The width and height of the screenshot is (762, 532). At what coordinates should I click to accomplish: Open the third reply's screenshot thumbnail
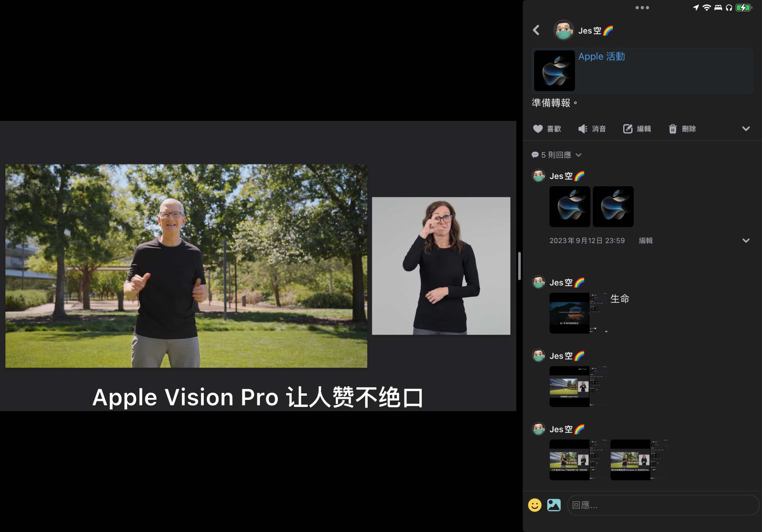(x=579, y=387)
